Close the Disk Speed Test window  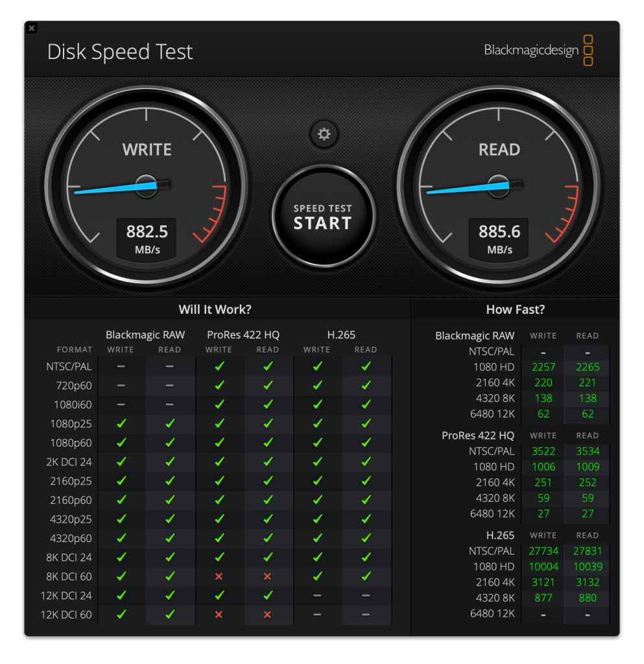coord(32,29)
